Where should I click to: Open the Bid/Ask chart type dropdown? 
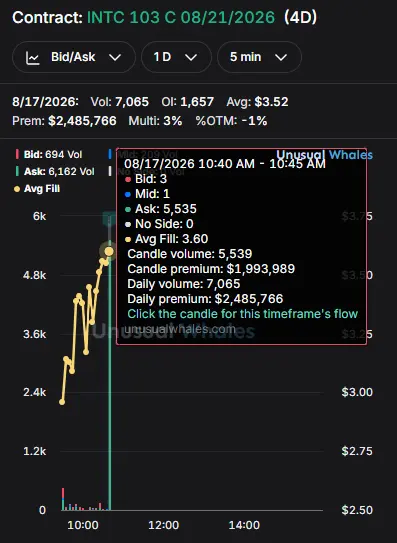click(x=73, y=57)
